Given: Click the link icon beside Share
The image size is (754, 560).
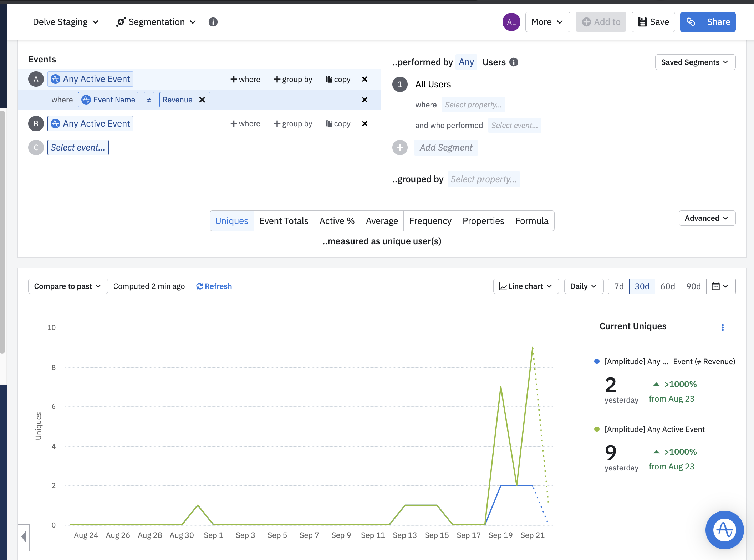Looking at the screenshot, I should click(x=691, y=22).
